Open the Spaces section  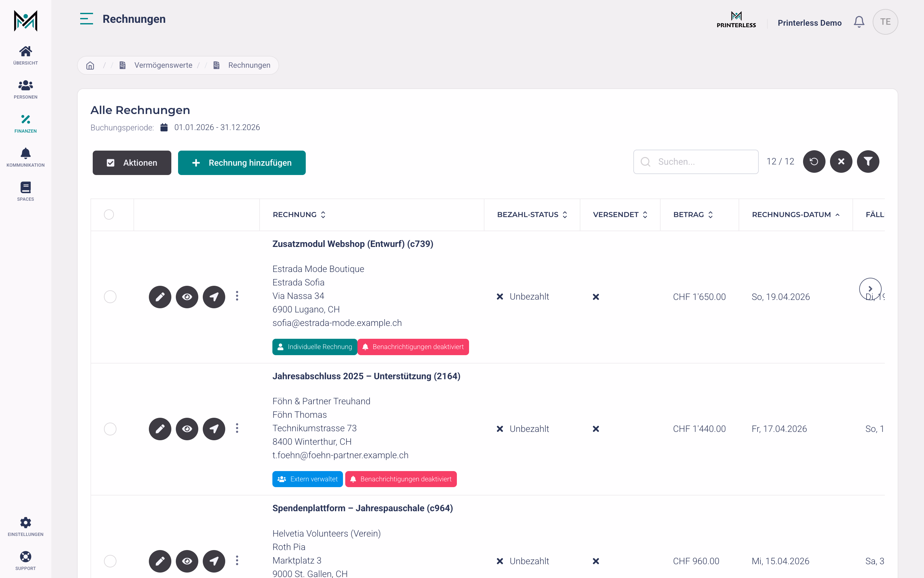26,191
